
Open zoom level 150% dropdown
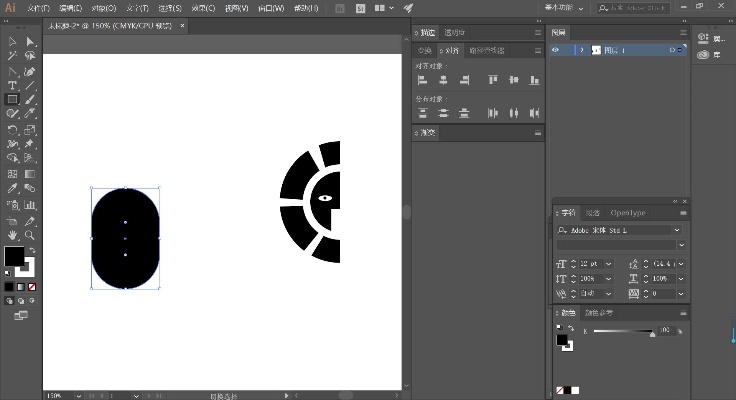79,396
